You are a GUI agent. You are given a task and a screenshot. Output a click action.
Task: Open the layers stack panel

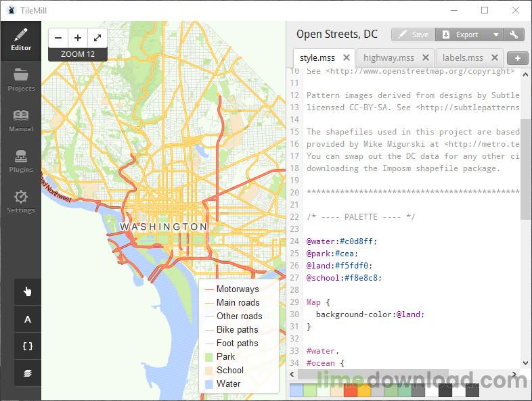28,373
